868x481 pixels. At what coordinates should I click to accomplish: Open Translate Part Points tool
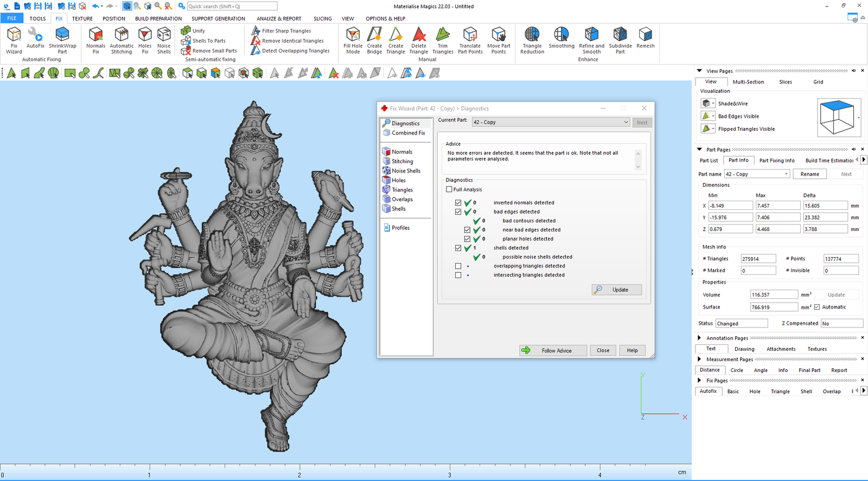pos(470,41)
